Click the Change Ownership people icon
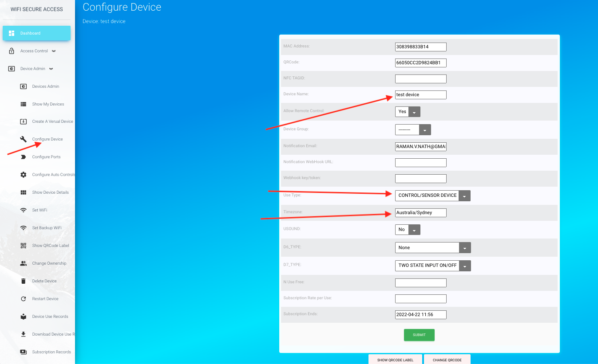The height and width of the screenshot is (364, 598). coord(24,263)
